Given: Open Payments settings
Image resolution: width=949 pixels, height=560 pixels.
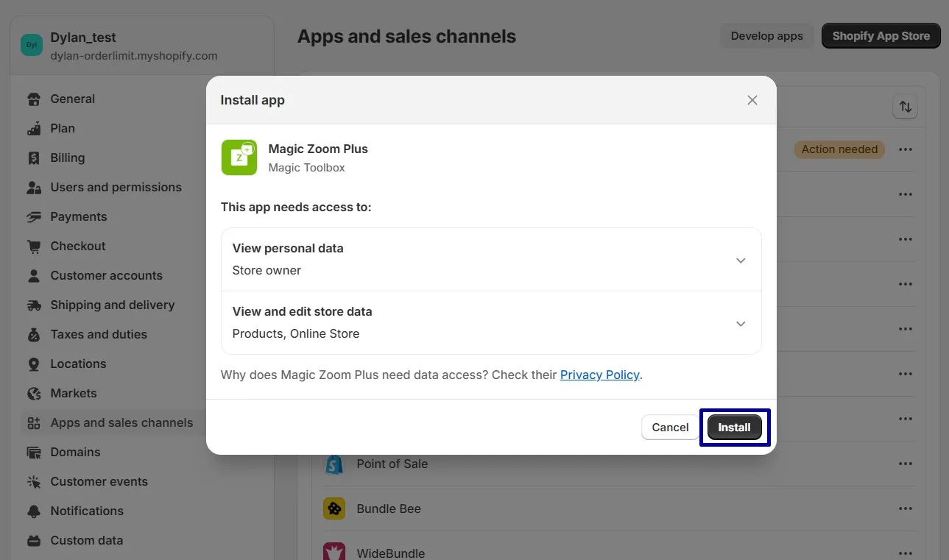Looking at the screenshot, I should (x=78, y=216).
